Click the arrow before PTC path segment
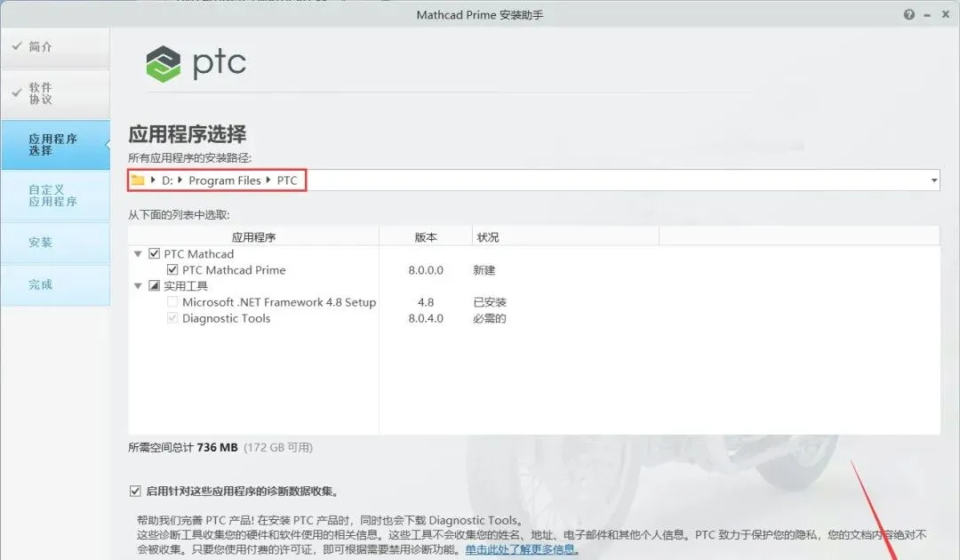The image size is (960, 560). (268, 180)
